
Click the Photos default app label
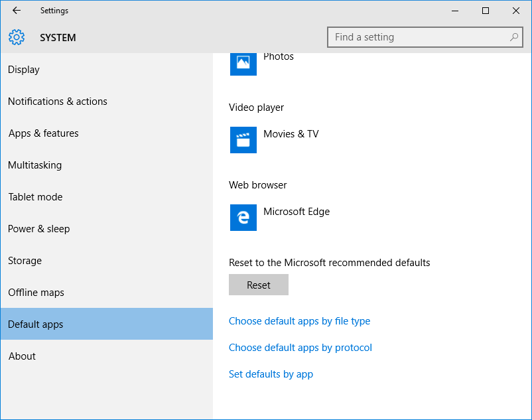coord(279,56)
